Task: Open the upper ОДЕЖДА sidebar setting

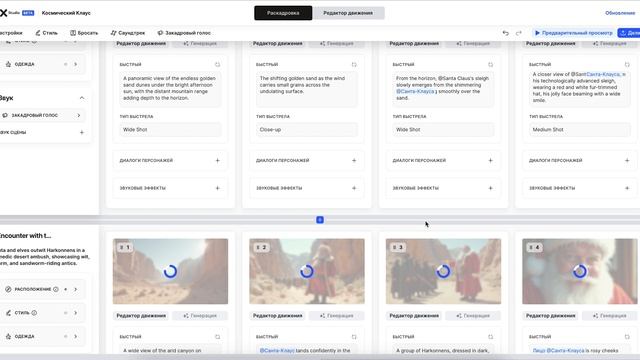Action: [43, 64]
